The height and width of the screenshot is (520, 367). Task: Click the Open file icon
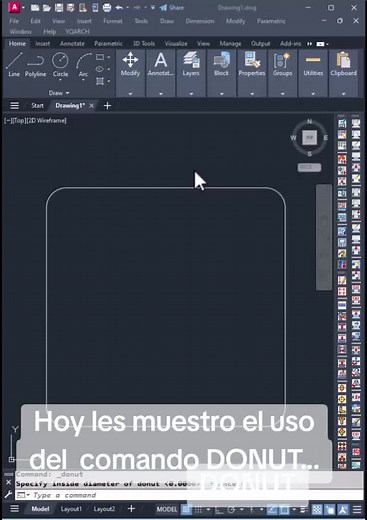coord(47,7)
